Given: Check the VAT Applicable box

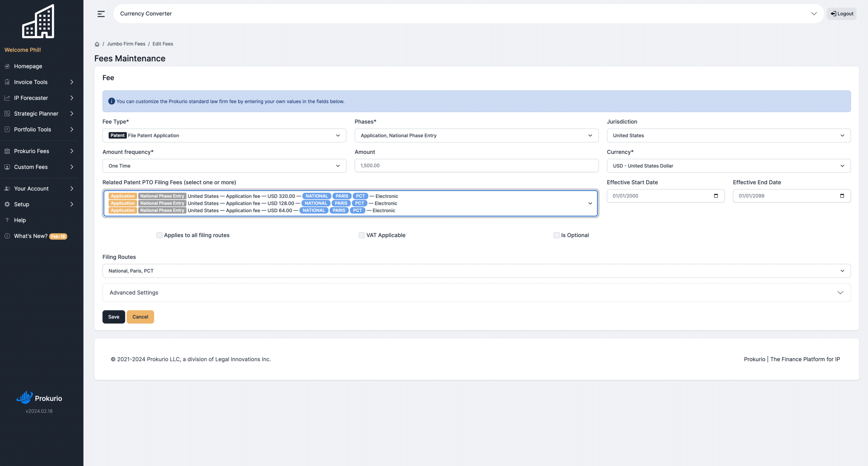Looking at the screenshot, I should 362,235.
